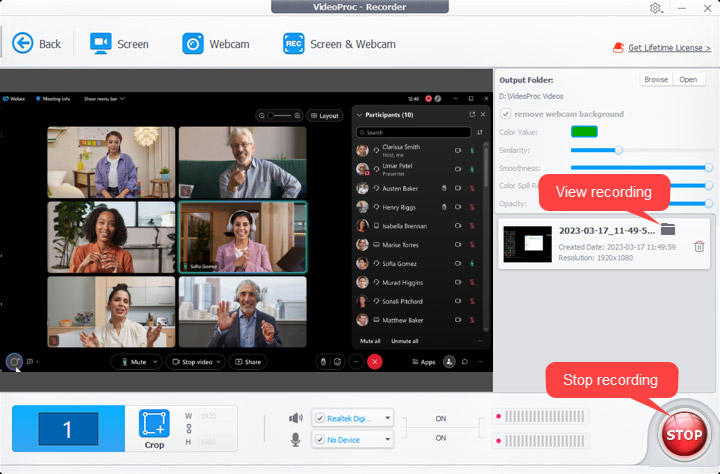Click Webex Unmute all
This screenshot has height=474, width=720.
point(405,341)
